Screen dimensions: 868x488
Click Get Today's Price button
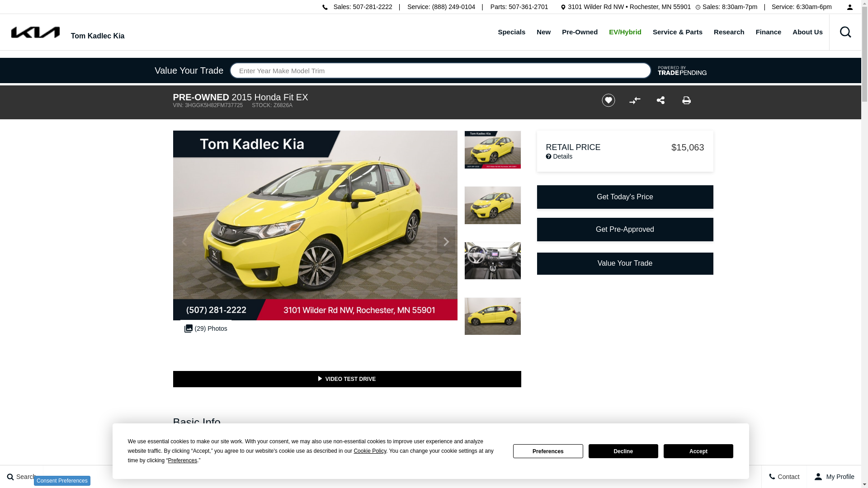pos(625,197)
